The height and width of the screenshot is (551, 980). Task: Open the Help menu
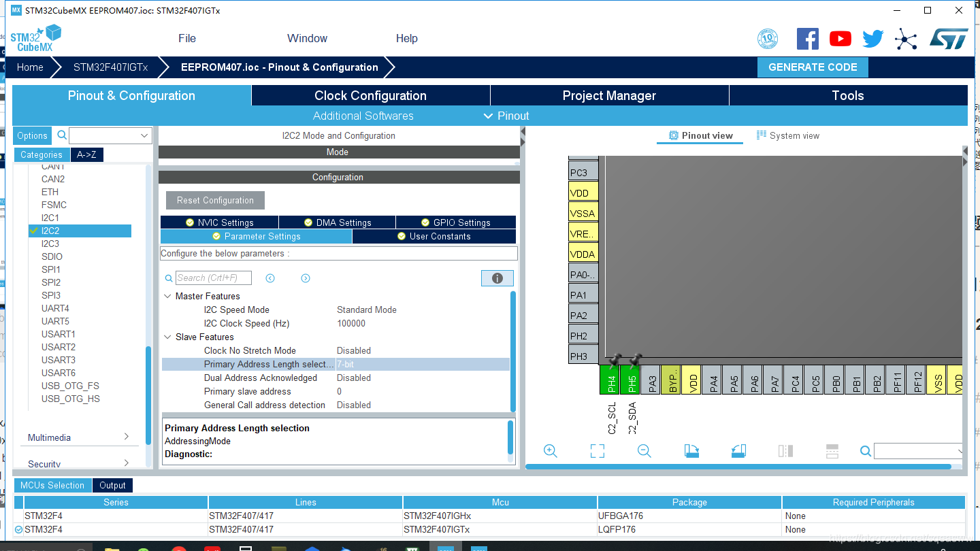(x=407, y=38)
